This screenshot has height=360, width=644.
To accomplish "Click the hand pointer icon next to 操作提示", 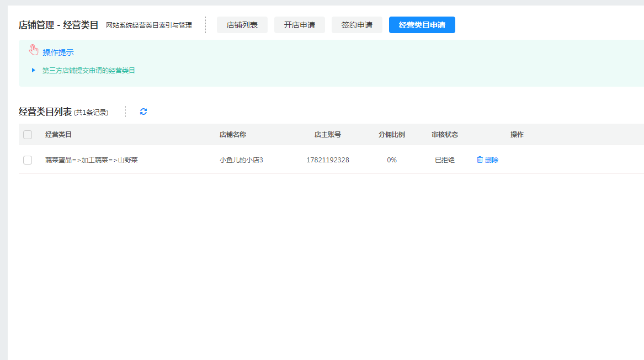I will (x=34, y=51).
